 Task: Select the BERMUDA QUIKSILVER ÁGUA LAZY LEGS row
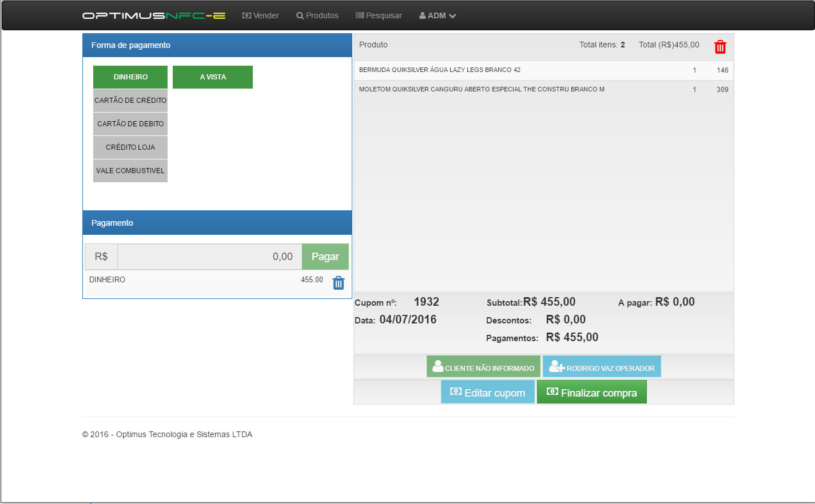[x=543, y=70]
